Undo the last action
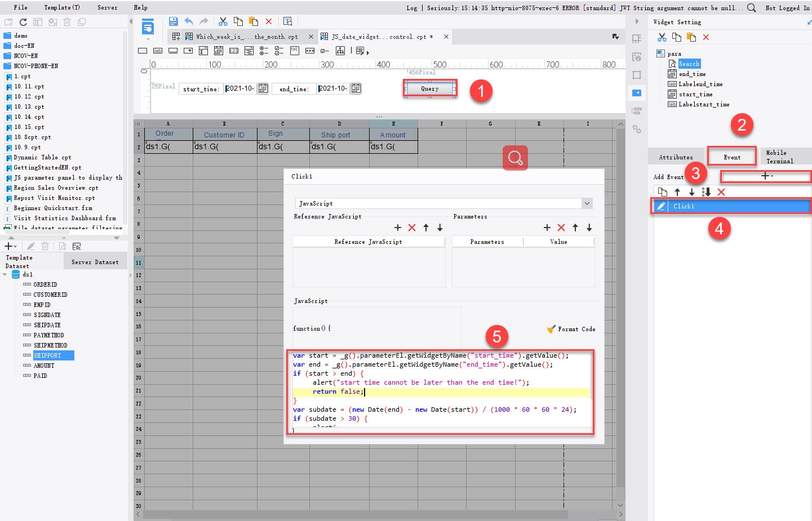Viewport: 812px width, 521px height. point(188,21)
